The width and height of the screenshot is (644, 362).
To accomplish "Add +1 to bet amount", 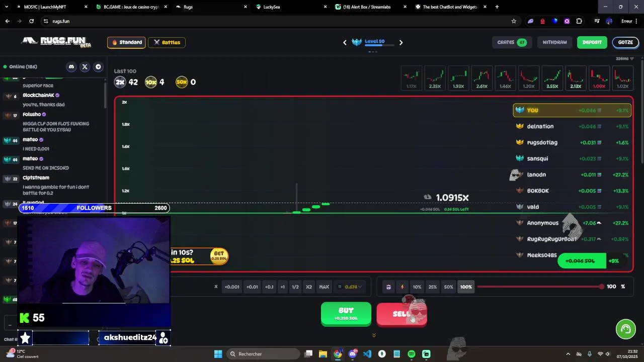I will (282, 287).
